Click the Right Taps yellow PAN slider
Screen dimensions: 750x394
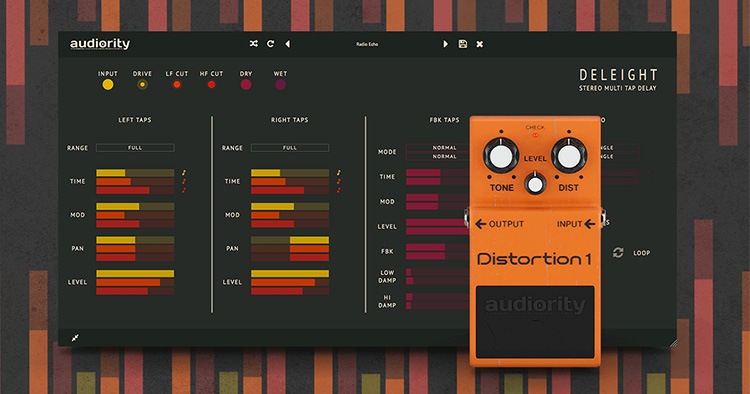[290, 240]
